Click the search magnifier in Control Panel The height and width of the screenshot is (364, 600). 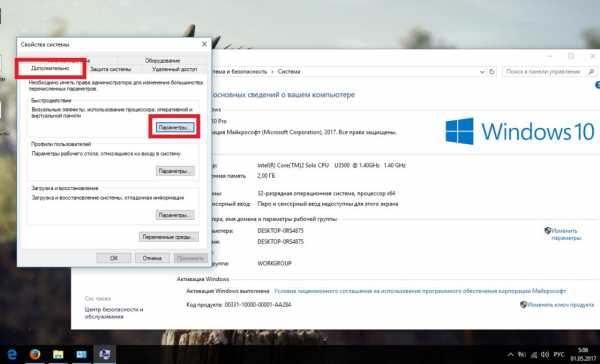[591, 72]
